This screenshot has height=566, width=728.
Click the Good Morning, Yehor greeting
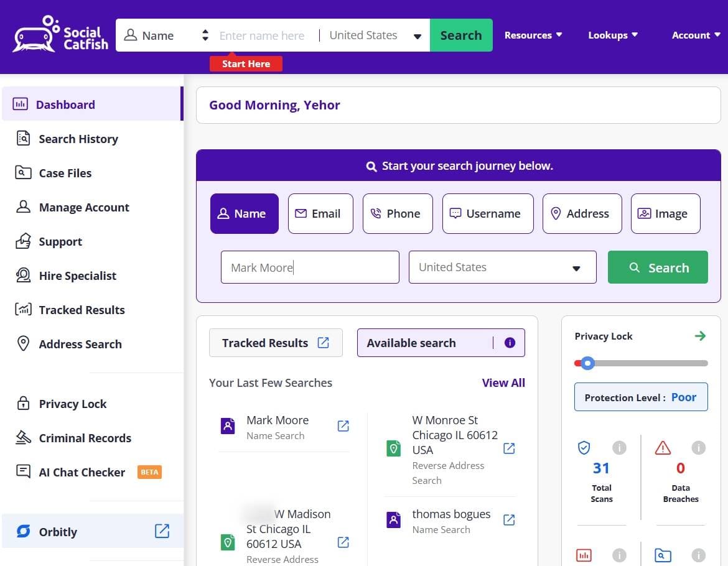(x=274, y=105)
